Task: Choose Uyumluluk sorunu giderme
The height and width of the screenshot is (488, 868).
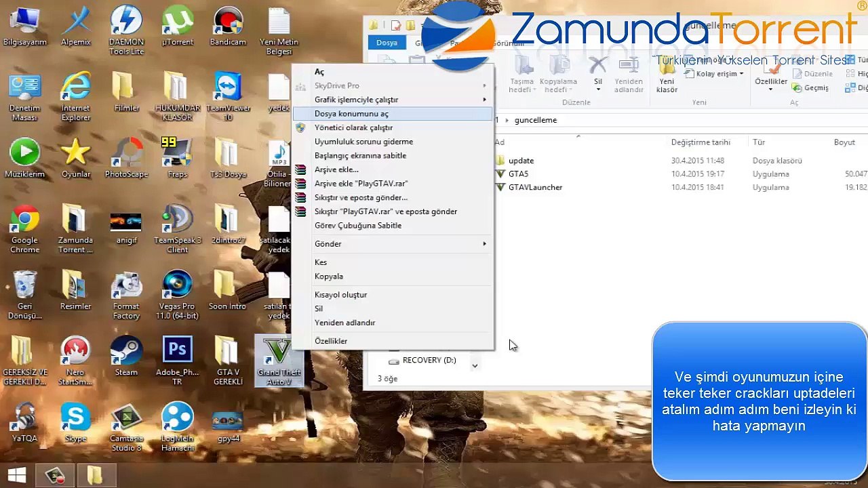Action: click(393, 142)
